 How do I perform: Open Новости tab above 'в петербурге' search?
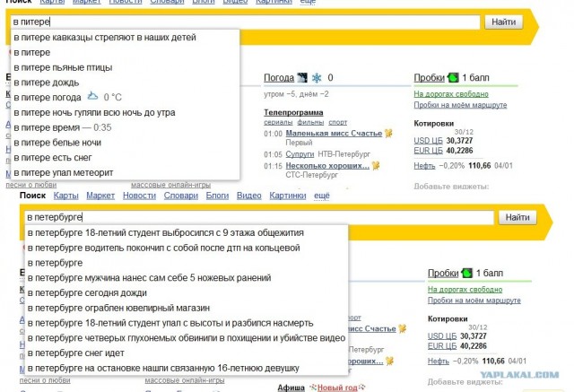(x=140, y=196)
